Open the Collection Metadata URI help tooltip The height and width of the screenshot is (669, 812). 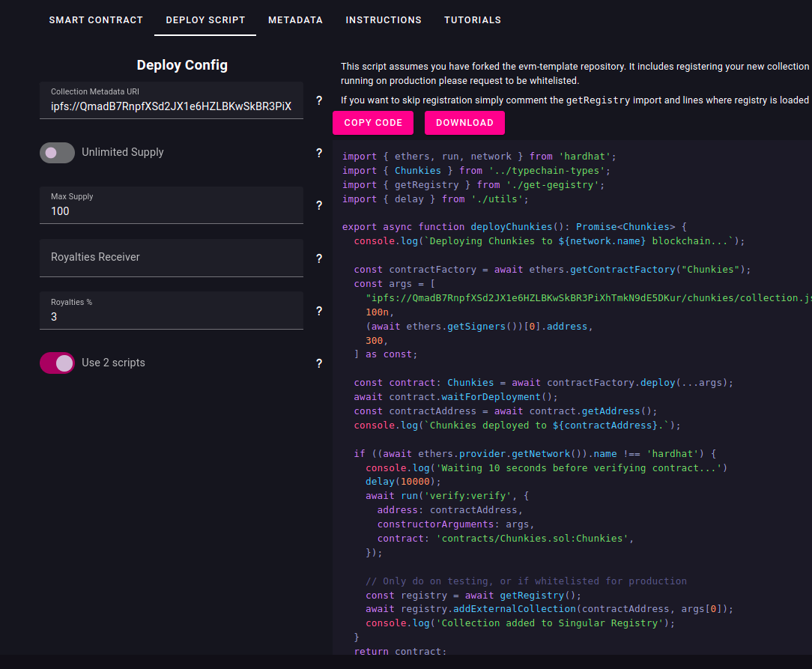(318, 100)
